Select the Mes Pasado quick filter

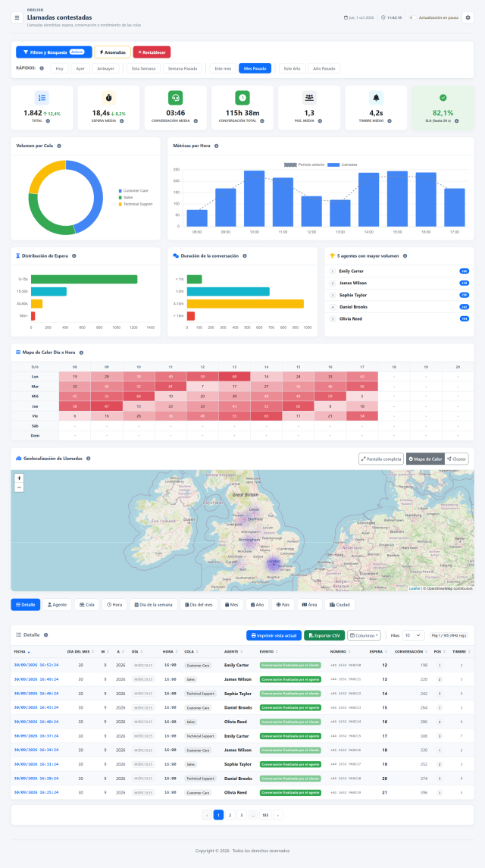255,68
